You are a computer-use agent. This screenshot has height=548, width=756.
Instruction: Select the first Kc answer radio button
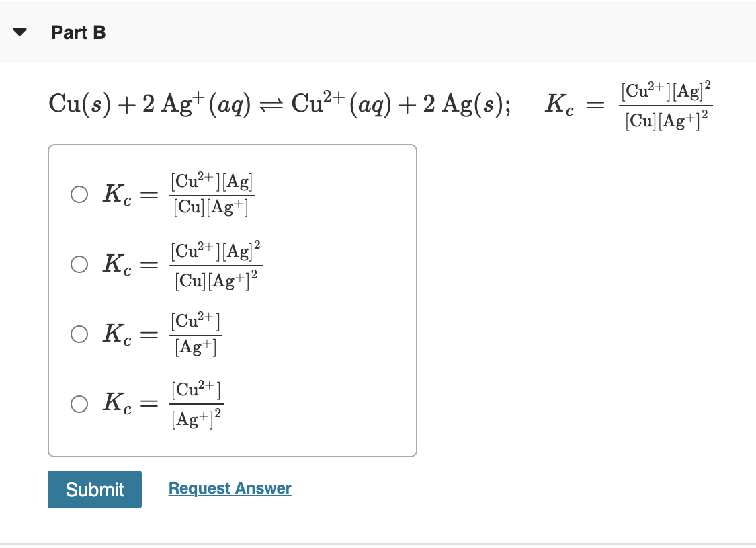click(x=79, y=194)
